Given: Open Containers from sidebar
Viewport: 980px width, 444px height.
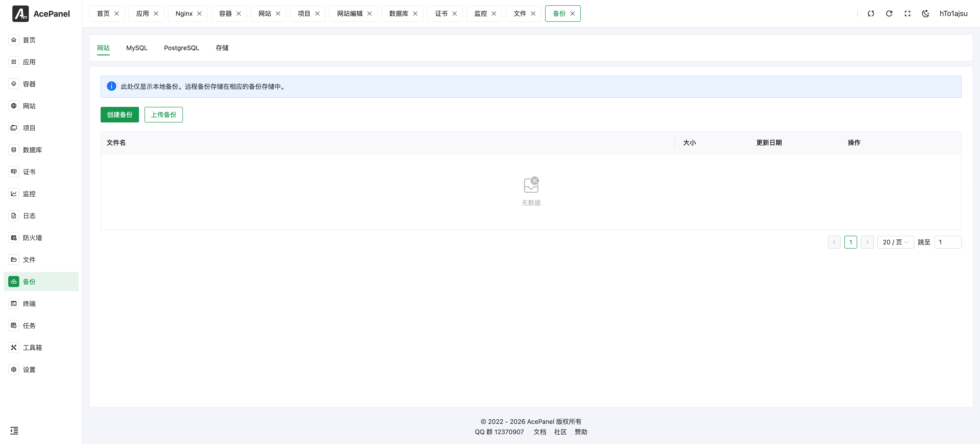Looking at the screenshot, I should (29, 84).
